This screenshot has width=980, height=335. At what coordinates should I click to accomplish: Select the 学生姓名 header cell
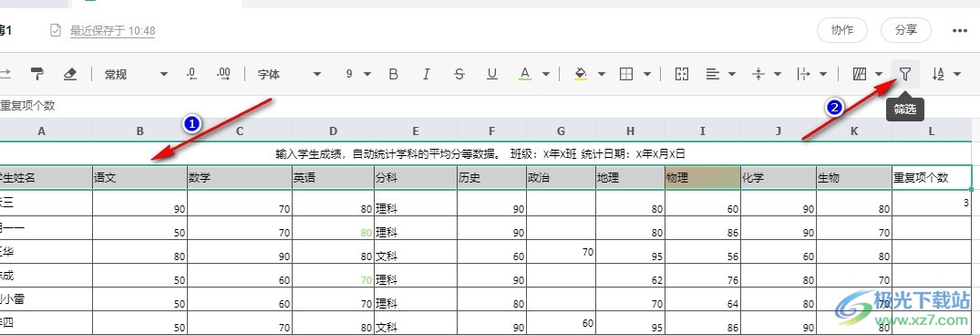(x=46, y=177)
